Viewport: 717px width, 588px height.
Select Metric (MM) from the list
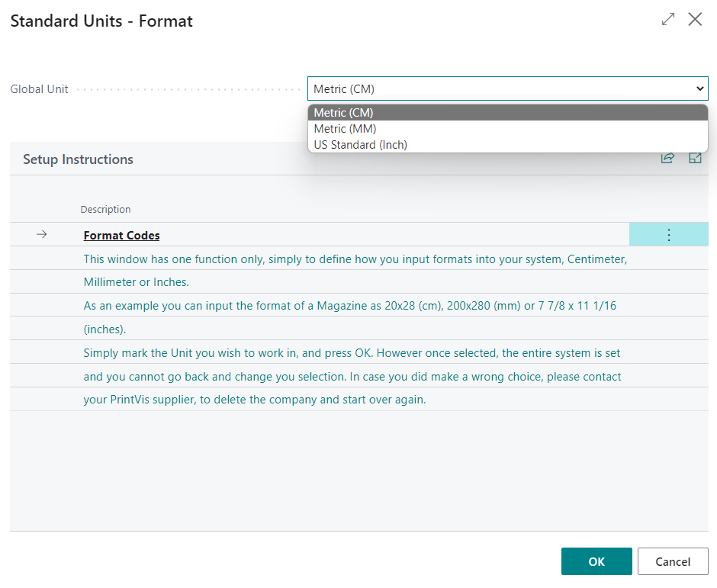point(343,128)
